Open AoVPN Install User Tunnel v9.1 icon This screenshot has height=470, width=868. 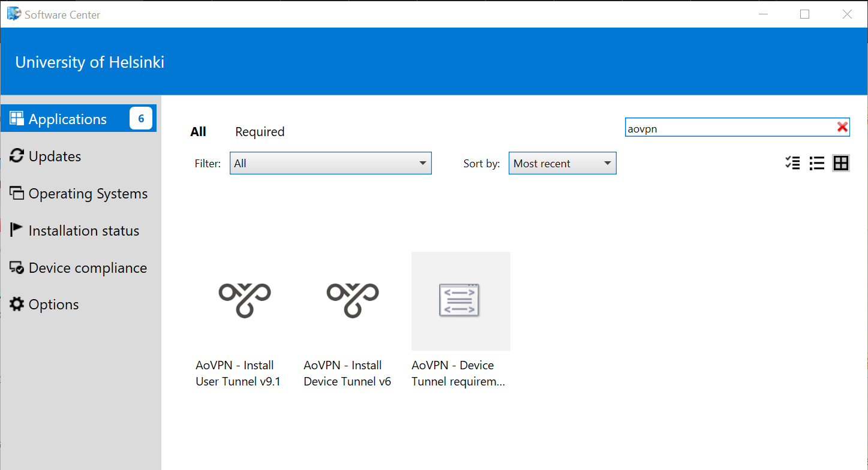point(245,300)
